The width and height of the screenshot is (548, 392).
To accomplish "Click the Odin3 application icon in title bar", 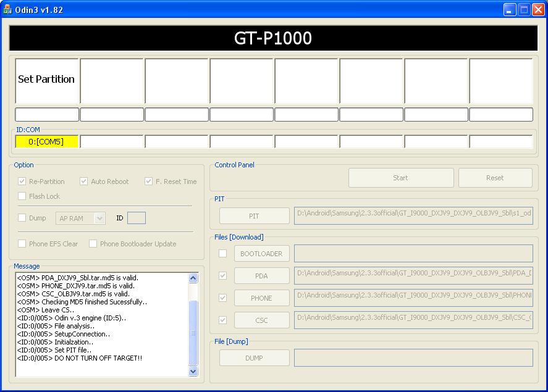I will tap(7, 10).
